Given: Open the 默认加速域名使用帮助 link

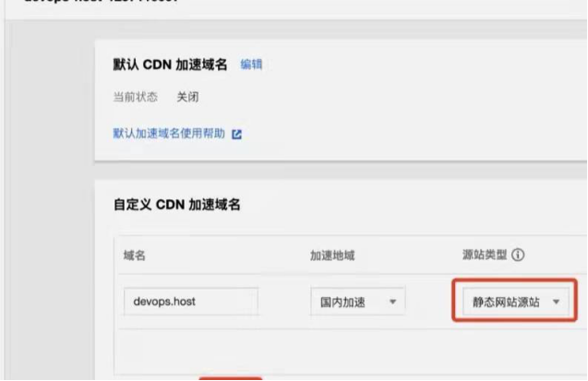Looking at the screenshot, I should pyautogui.click(x=169, y=134).
